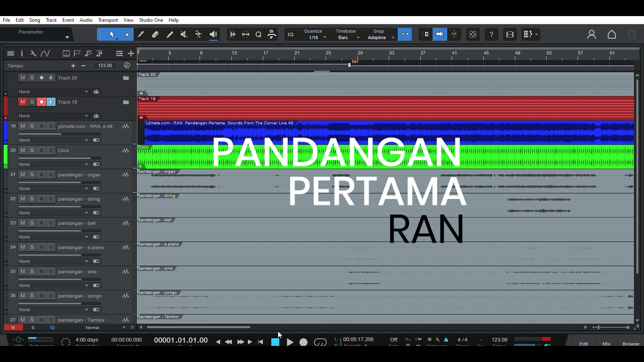Open the Song menu
The width and height of the screenshot is (644, 362).
pos(35,20)
